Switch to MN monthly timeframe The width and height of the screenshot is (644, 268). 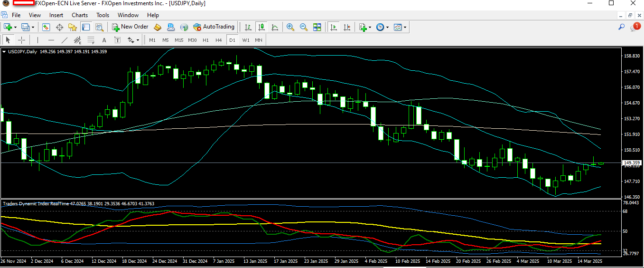click(259, 40)
